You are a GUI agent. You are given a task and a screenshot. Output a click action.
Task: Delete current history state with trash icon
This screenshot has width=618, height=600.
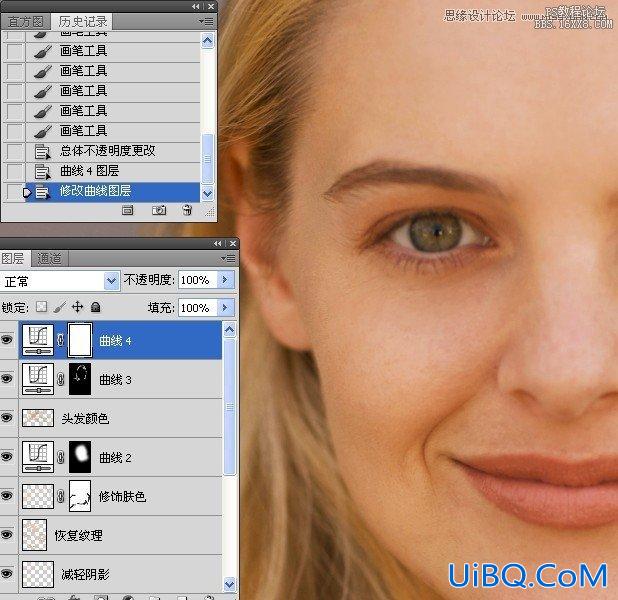point(187,210)
